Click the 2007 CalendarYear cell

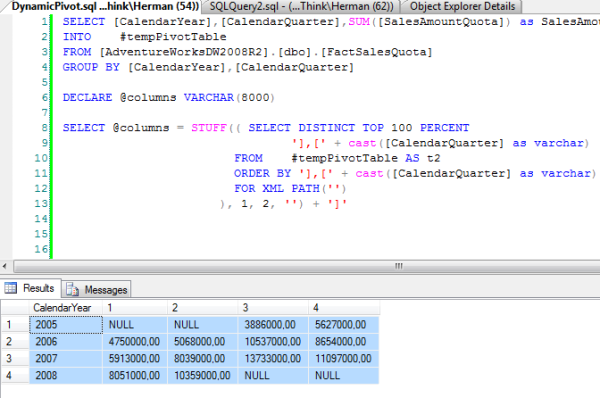click(66, 358)
